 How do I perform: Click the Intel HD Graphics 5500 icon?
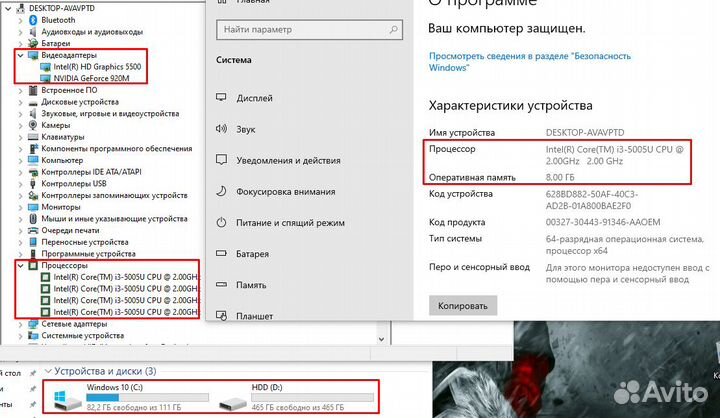pyautogui.click(x=45, y=67)
